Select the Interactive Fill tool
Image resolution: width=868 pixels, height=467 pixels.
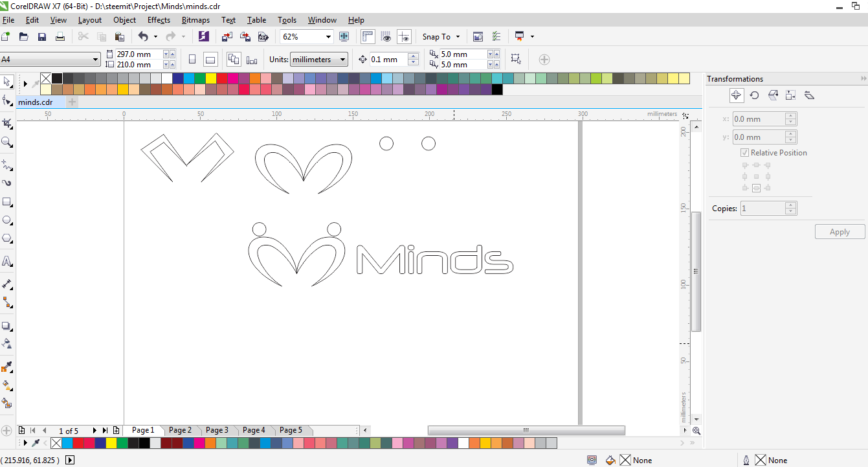tap(7, 385)
